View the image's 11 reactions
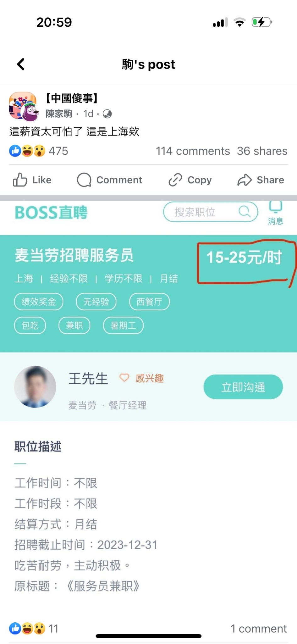 point(34,629)
